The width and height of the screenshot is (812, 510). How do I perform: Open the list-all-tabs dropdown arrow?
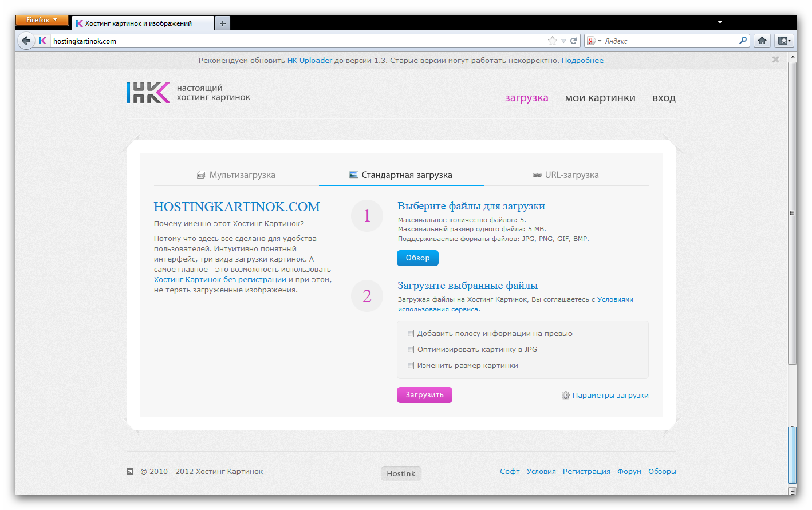[x=720, y=22]
